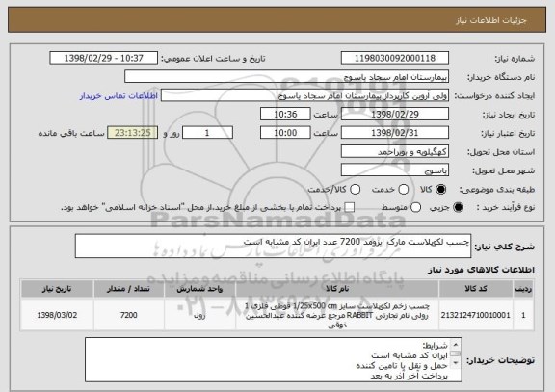Click the شرح کلی نیاز description box
Viewport: 555px width, 392px height.
[273, 246]
